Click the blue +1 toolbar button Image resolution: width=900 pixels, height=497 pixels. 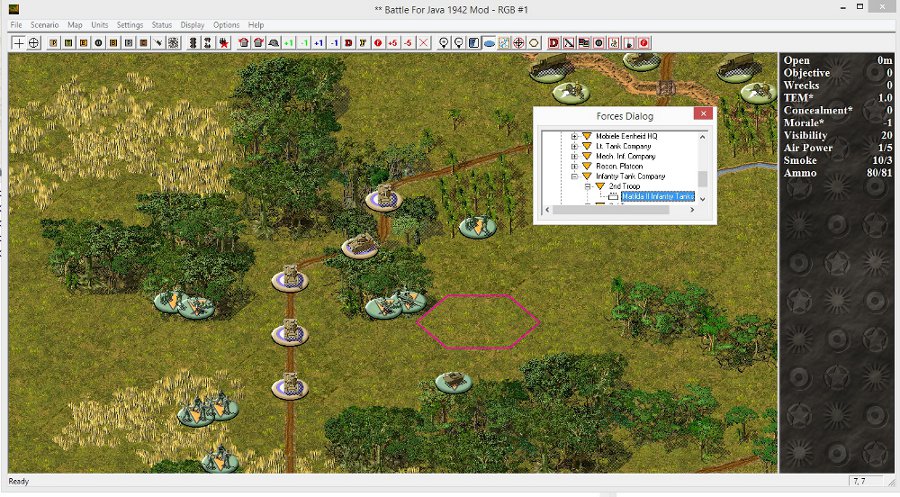[319, 43]
